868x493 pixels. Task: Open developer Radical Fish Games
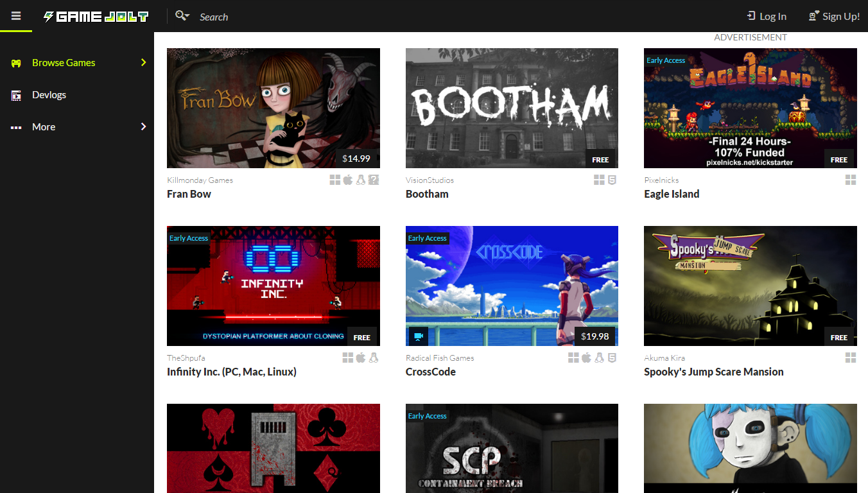[x=440, y=358]
